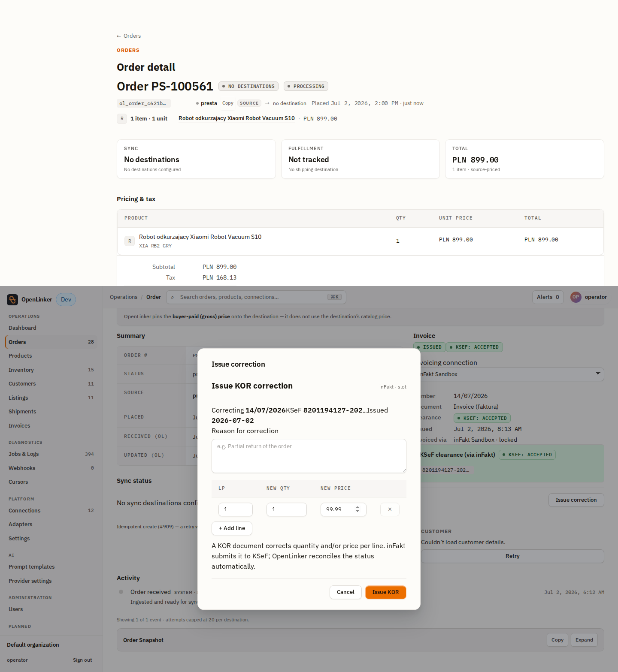618x672 pixels.
Task: Click the New Qty input field
Action: coord(287,509)
